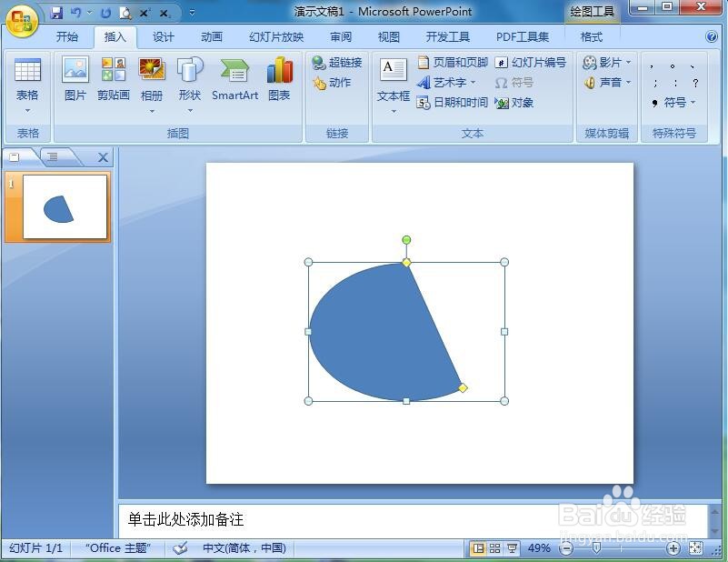Click the top yellow adjustment diamond

[406, 263]
